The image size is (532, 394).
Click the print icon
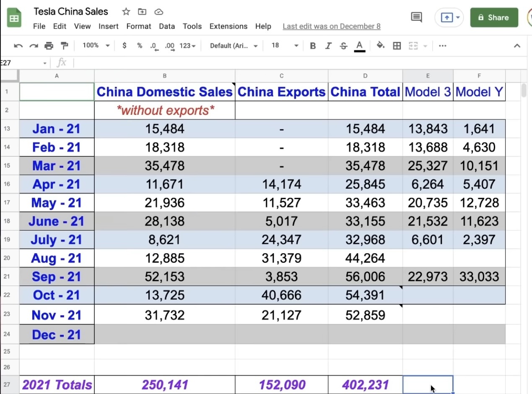49,46
